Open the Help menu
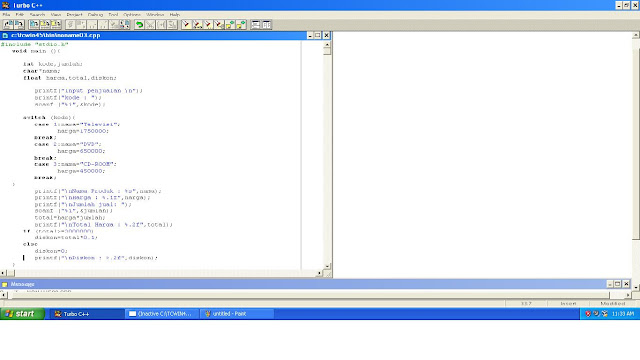This screenshot has height=360, width=640. click(175, 15)
